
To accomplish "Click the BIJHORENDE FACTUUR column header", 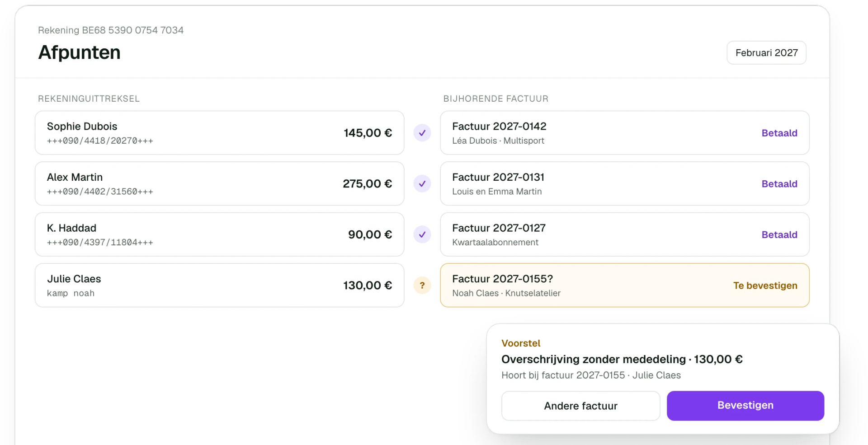I will [x=495, y=99].
